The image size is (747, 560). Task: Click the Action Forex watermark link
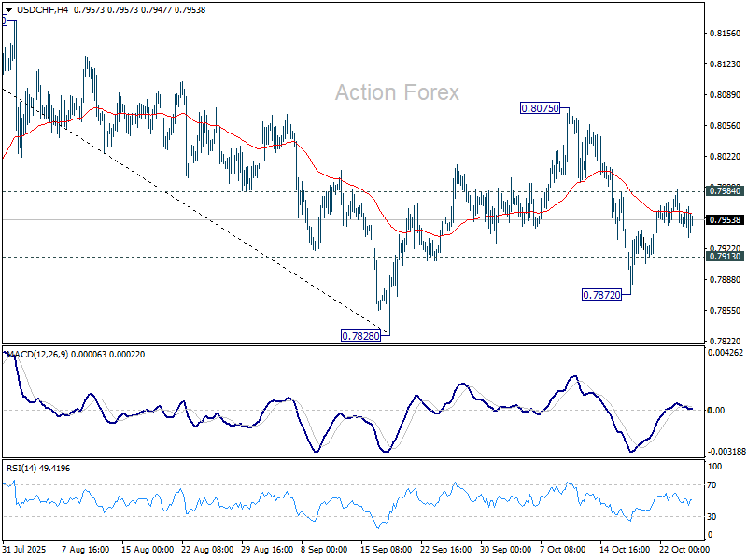[396, 92]
